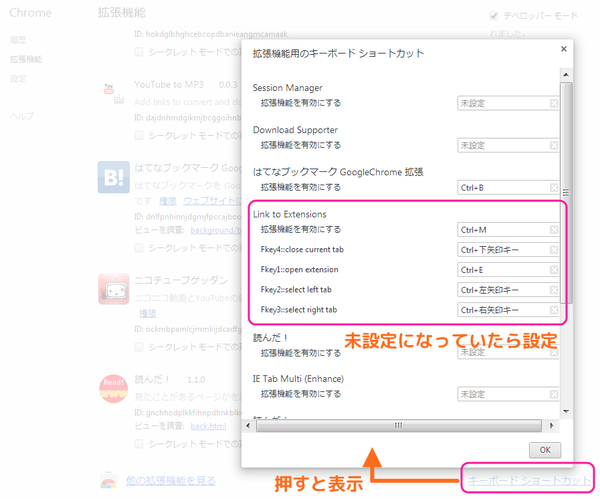Toggle incognito checkbox for YouTube to MP3
The image size is (600, 499).
click(x=139, y=135)
